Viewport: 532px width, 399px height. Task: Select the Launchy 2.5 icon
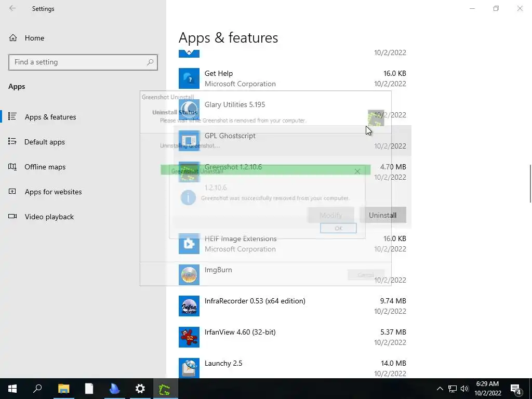(x=189, y=368)
